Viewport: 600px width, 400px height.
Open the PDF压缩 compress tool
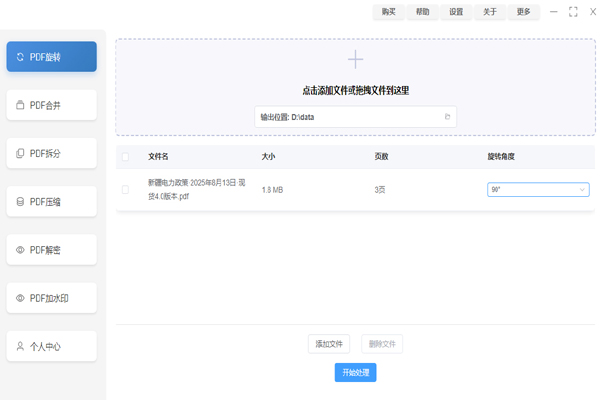click(x=52, y=201)
